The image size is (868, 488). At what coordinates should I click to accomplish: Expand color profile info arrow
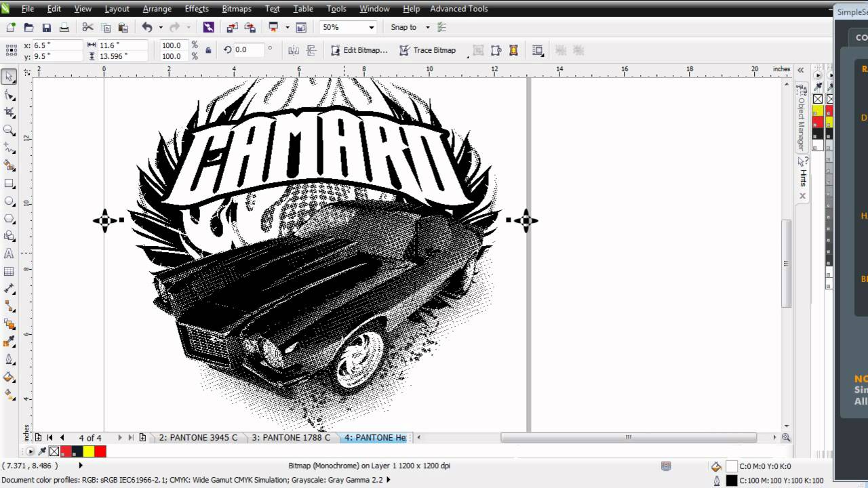(x=388, y=481)
